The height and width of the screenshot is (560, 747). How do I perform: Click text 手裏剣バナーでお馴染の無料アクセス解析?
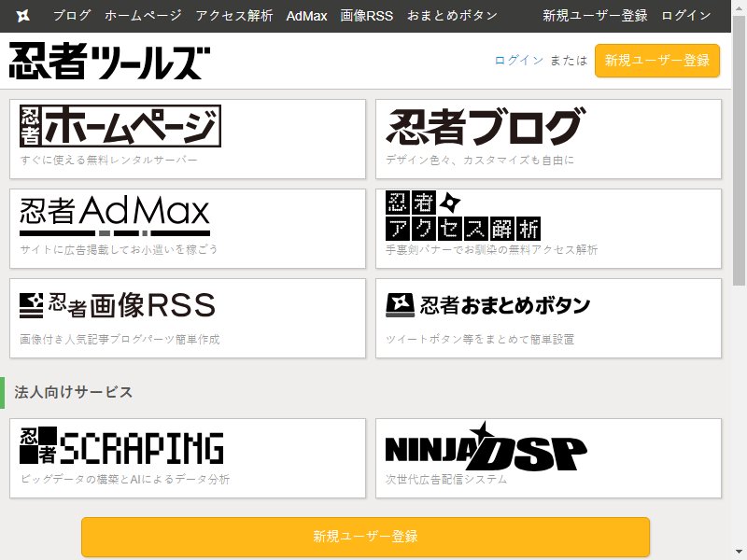point(492,249)
